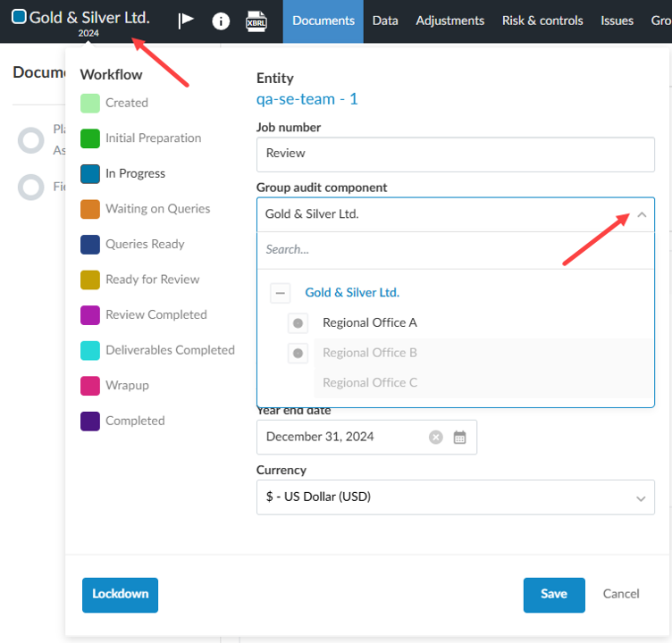Click the Save button
Image resolution: width=672 pixels, height=643 pixels.
coord(554,595)
